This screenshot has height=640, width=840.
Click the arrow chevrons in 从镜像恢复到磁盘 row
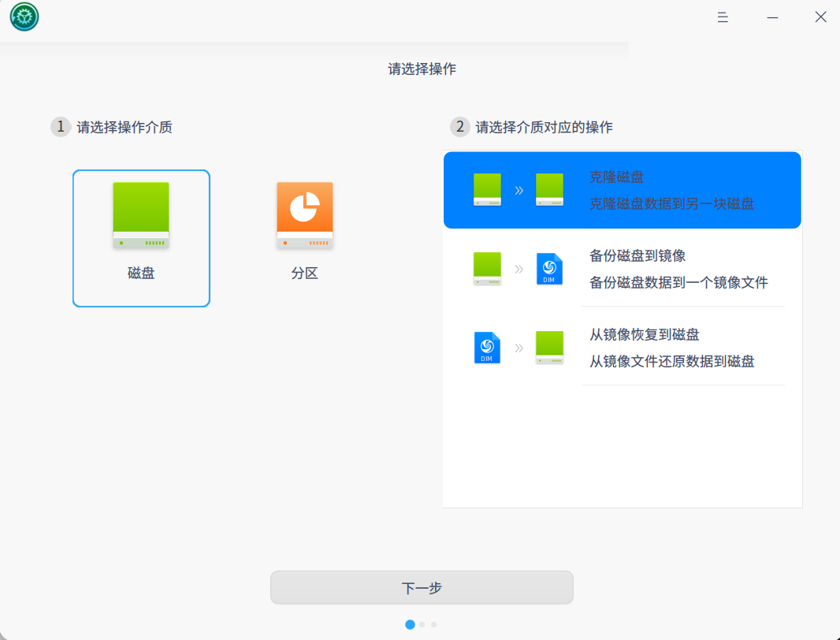(518, 348)
